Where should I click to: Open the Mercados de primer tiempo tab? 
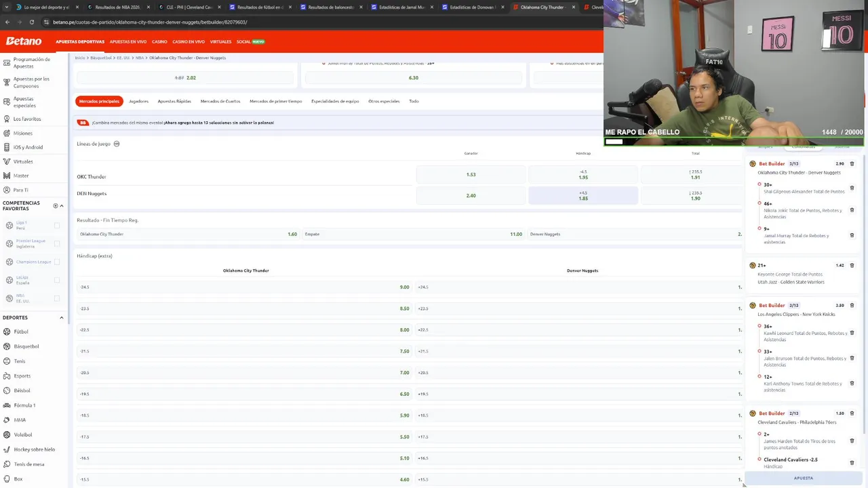pos(276,101)
